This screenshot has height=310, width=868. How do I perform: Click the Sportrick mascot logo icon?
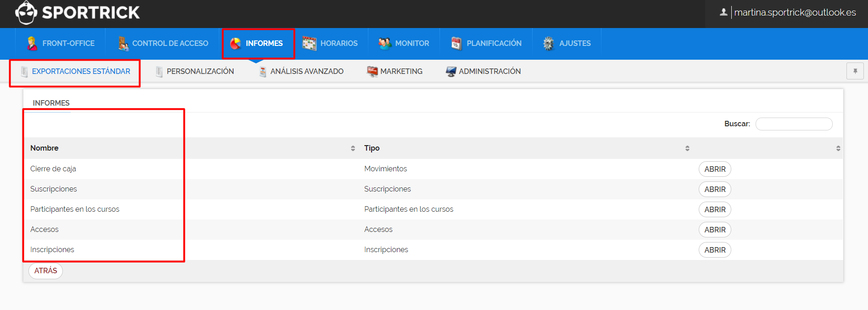[26, 12]
